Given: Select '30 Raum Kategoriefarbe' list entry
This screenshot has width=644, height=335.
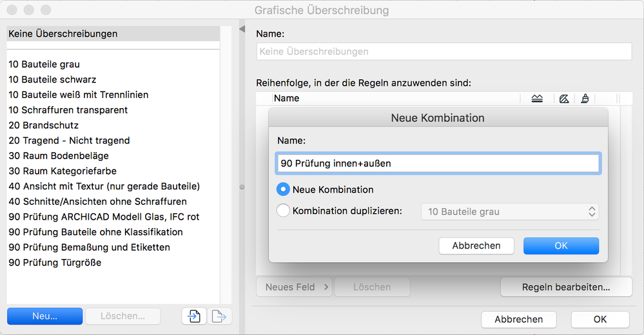Looking at the screenshot, I should [63, 171].
